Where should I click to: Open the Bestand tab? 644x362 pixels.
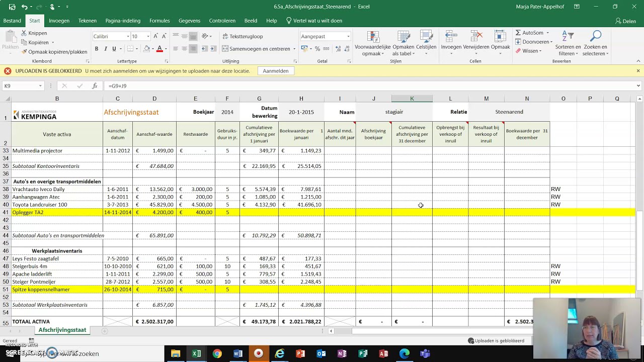click(12, 21)
